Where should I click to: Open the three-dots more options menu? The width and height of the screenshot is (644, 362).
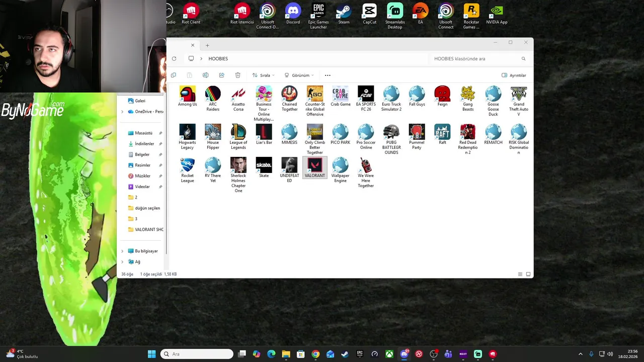click(328, 75)
